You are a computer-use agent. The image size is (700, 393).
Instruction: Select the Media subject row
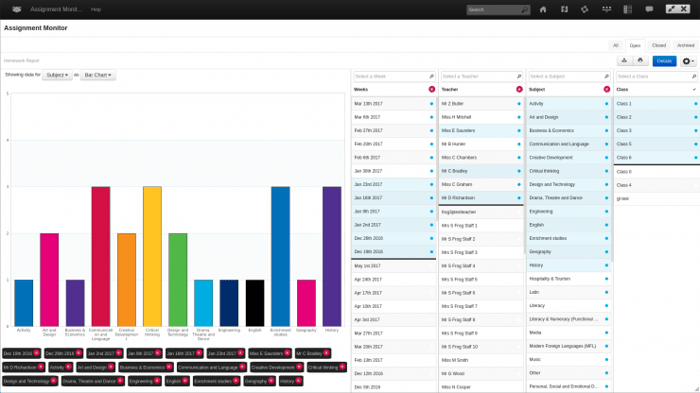pos(568,332)
